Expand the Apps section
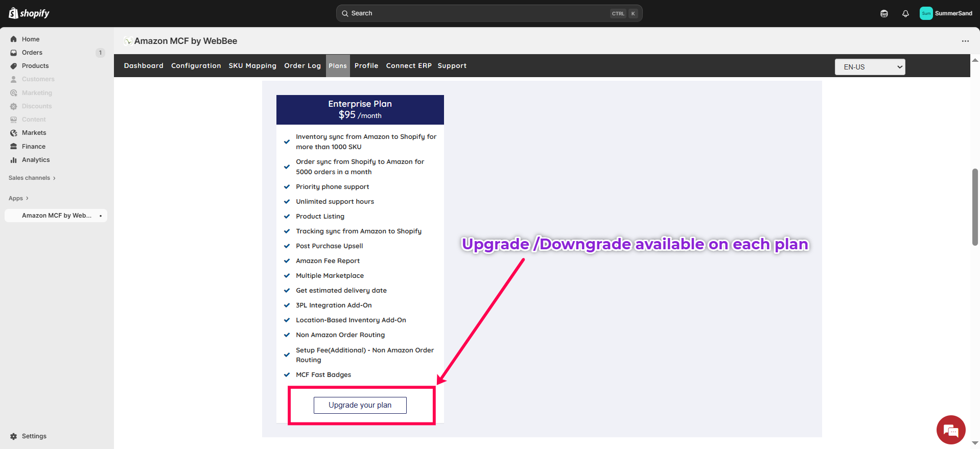The width and height of the screenshot is (980, 449). [18, 198]
